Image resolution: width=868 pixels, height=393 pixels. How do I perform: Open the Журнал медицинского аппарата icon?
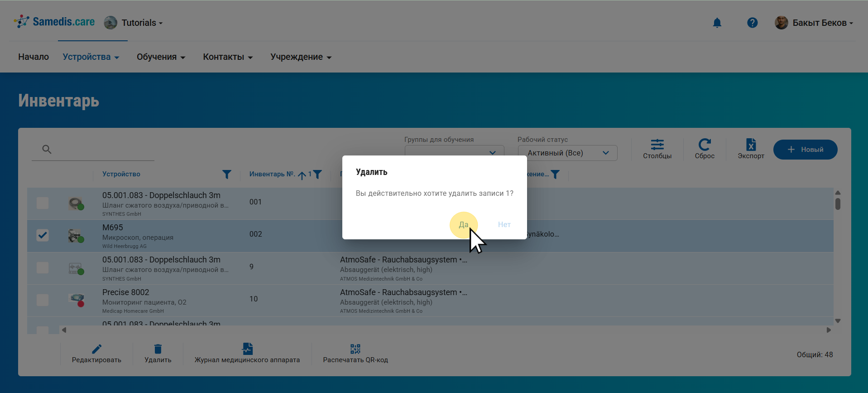tap(247, 349)
